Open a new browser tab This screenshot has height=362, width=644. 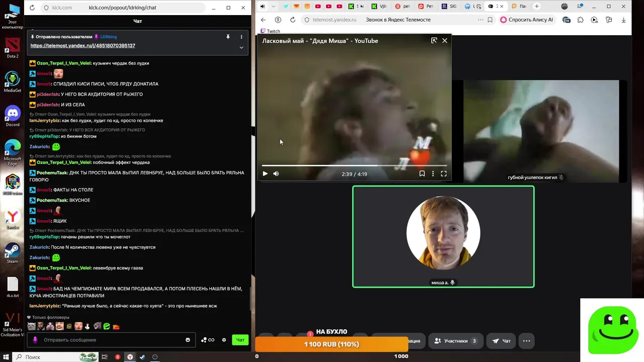pos(537,7)
